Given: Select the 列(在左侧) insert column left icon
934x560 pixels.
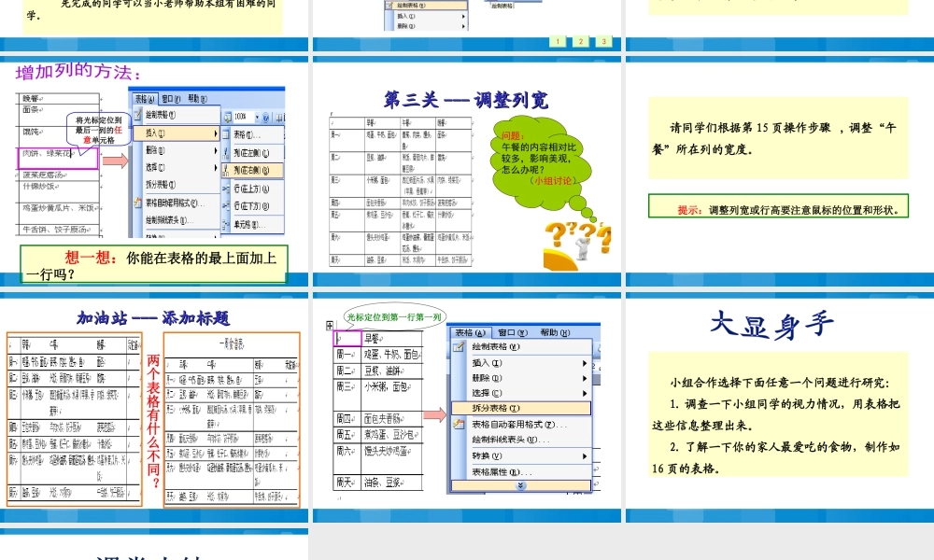Looking at the screenshot, I should tap(227, 151).
